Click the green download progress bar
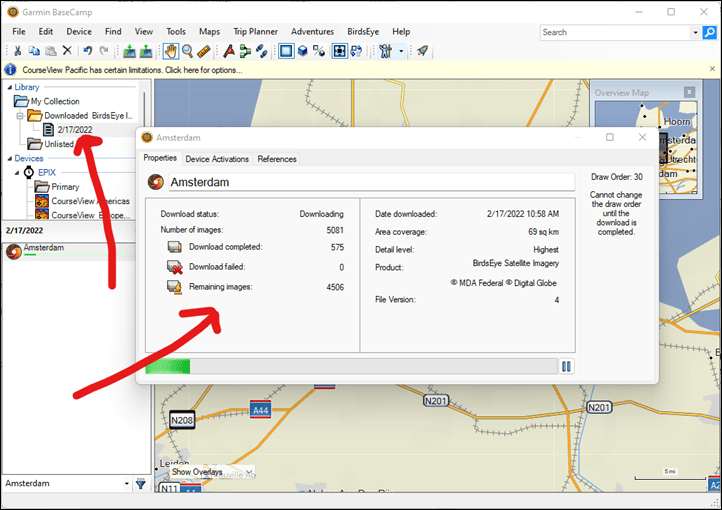 (x=351, y=366)
